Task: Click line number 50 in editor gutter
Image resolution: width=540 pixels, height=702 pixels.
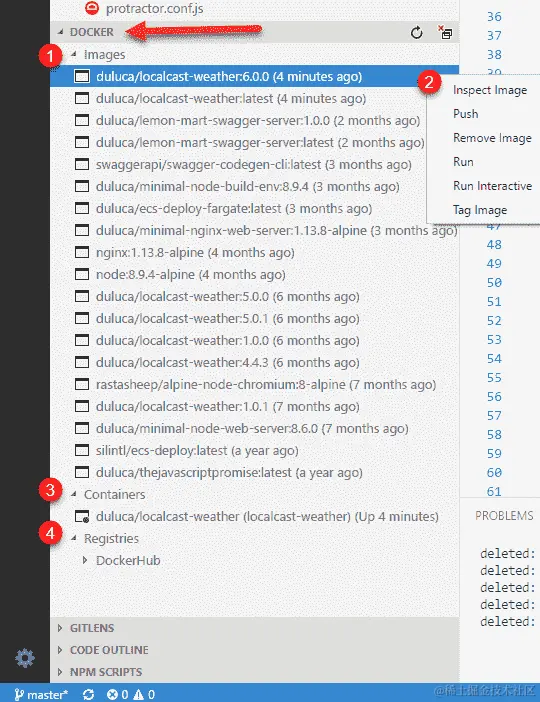Action: [x=494, y=283]
